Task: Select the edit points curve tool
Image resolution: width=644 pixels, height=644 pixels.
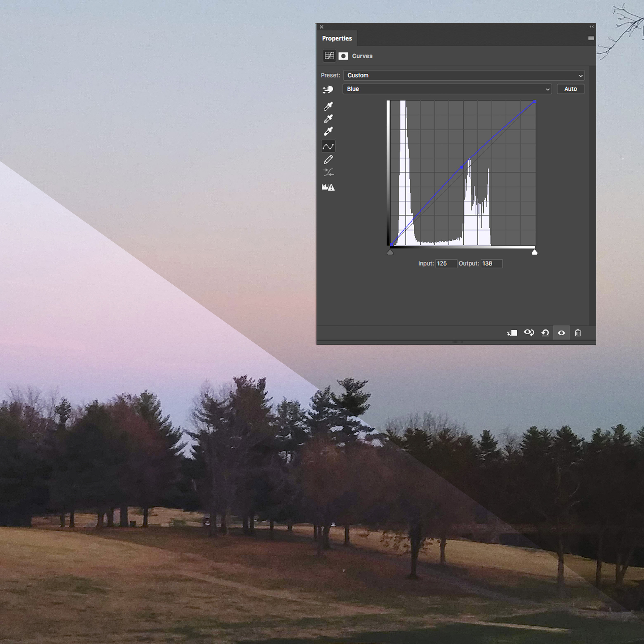Action: pyautogui.click(x=328, y=146)
